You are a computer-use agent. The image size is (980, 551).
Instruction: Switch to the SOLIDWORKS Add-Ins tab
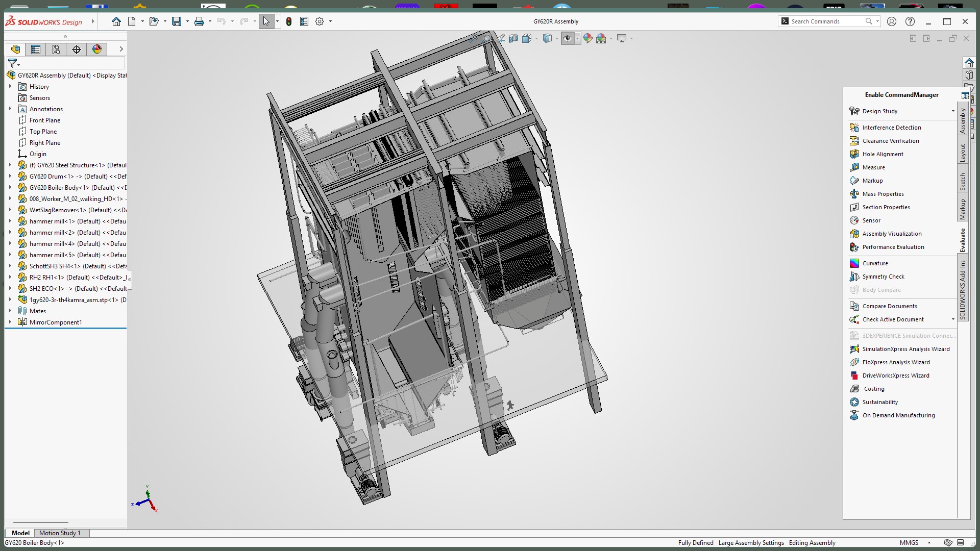click(x=963, y=290)
